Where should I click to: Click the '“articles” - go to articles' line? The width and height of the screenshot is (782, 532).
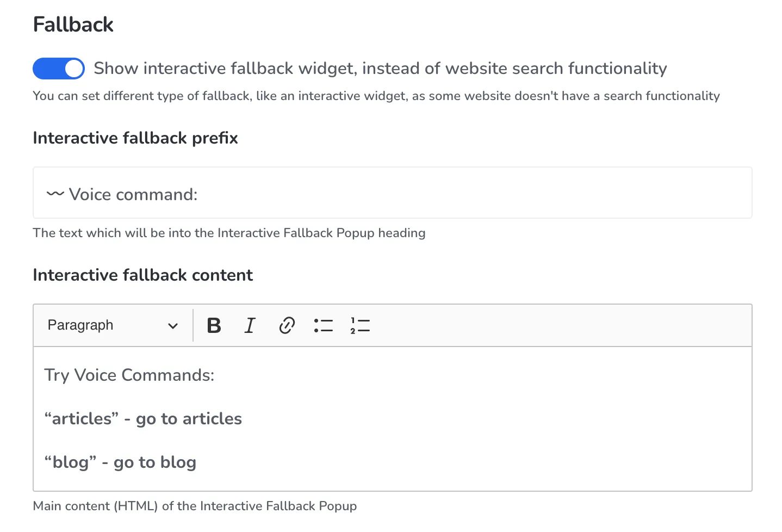click(143, 418)
